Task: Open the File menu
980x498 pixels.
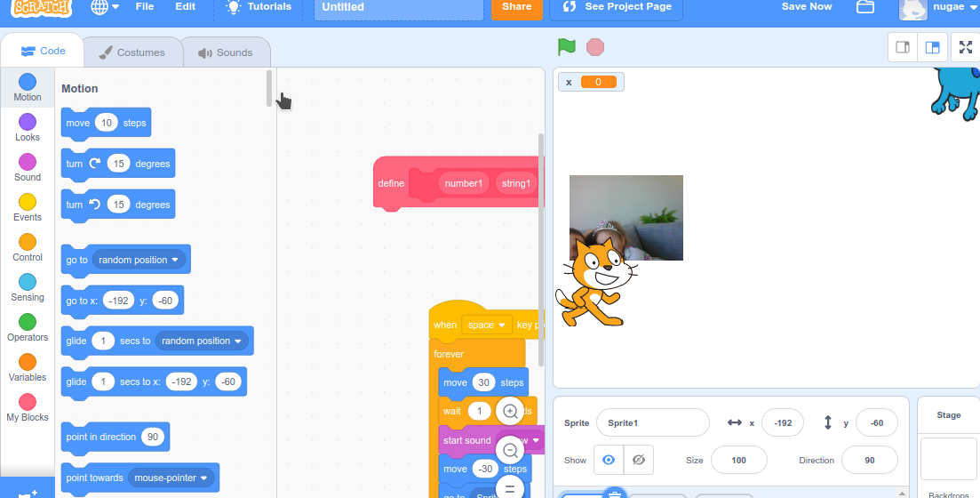Action: [144, 7]
